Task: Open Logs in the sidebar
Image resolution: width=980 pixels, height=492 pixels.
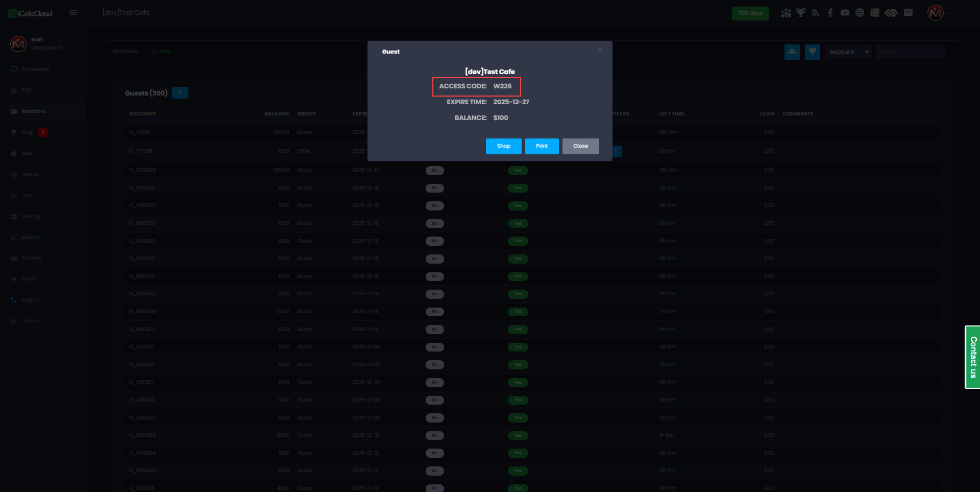Action: [27, 196]
